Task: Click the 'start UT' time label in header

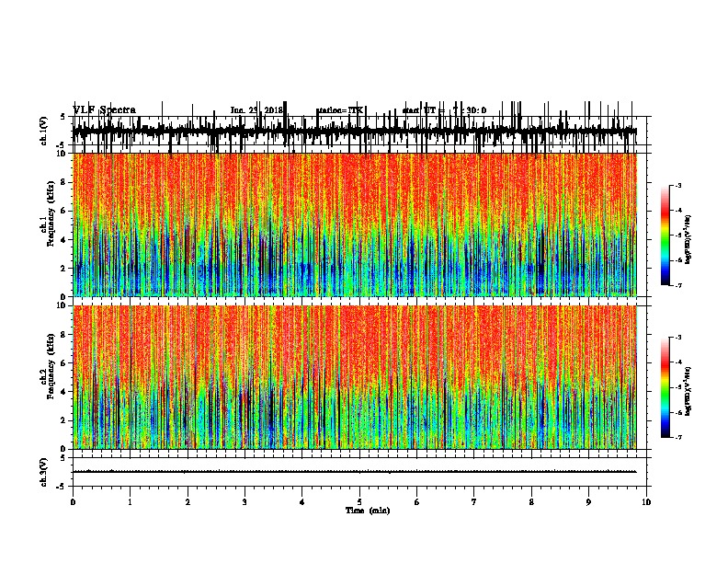Action: (x=444, y=110)
